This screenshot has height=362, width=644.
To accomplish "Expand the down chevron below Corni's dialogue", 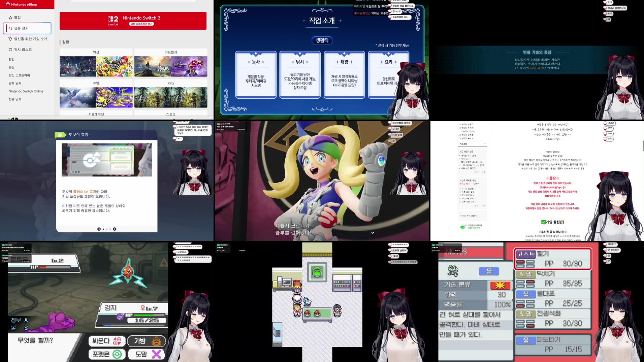I will [373, 232].
